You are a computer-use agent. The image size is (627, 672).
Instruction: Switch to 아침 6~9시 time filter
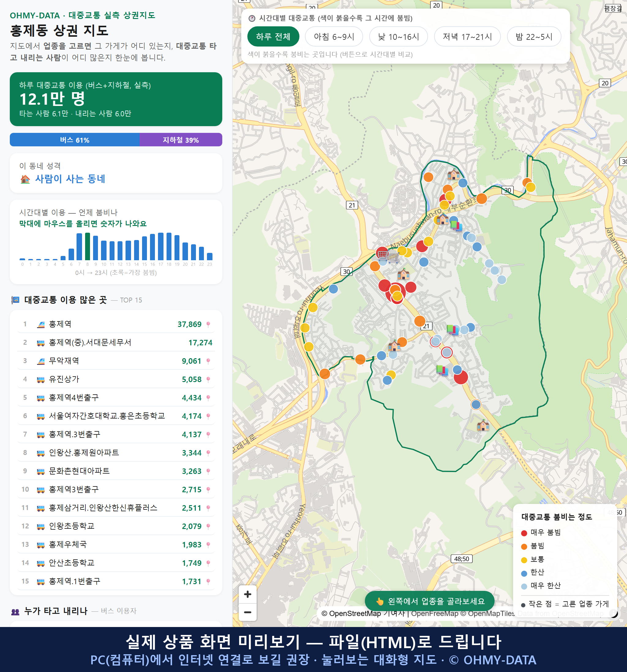tap(334, 36)
